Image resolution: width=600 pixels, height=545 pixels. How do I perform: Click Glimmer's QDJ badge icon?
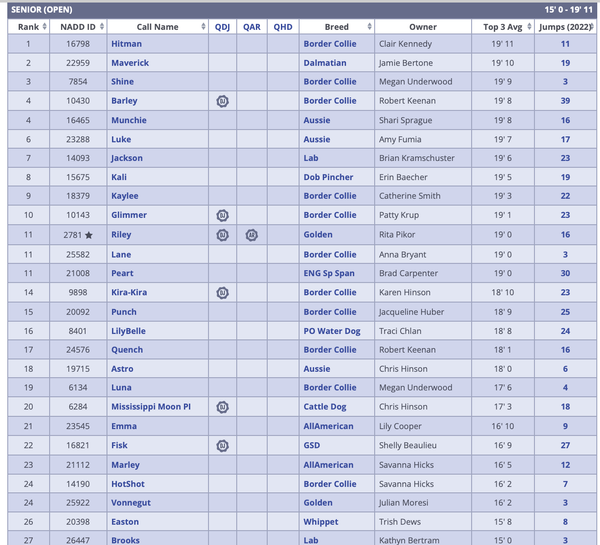coord(222,215)
